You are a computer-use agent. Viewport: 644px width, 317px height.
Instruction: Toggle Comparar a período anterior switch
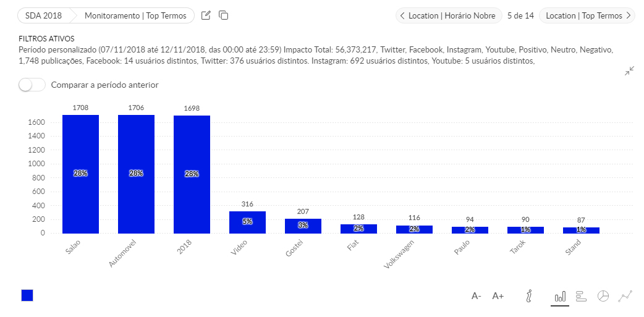click(32, 85)
